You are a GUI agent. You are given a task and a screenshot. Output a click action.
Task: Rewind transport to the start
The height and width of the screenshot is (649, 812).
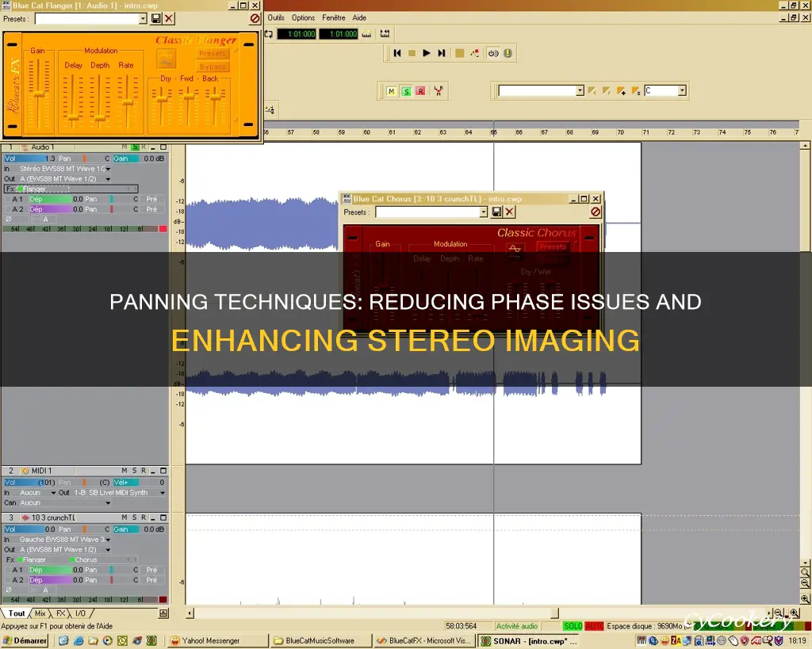[397, 53]
